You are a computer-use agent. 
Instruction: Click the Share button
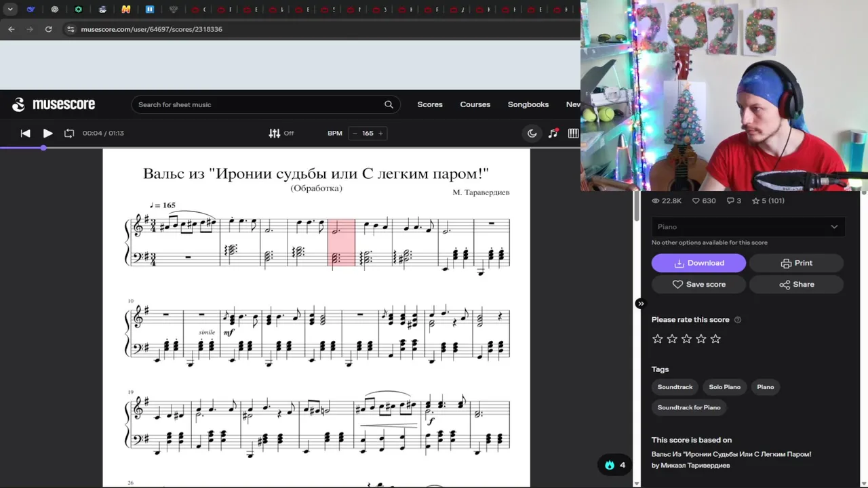tap(796, 285)
